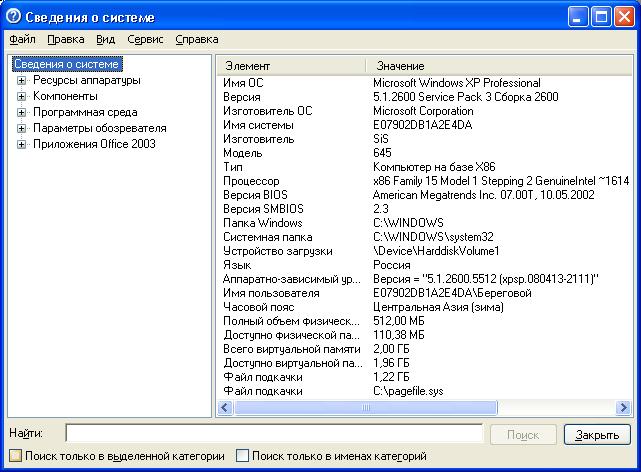Click the horizontal scrollbar thumb
Image resolution: width=641 pixels, height=472 pixels.
pos(365,407)
